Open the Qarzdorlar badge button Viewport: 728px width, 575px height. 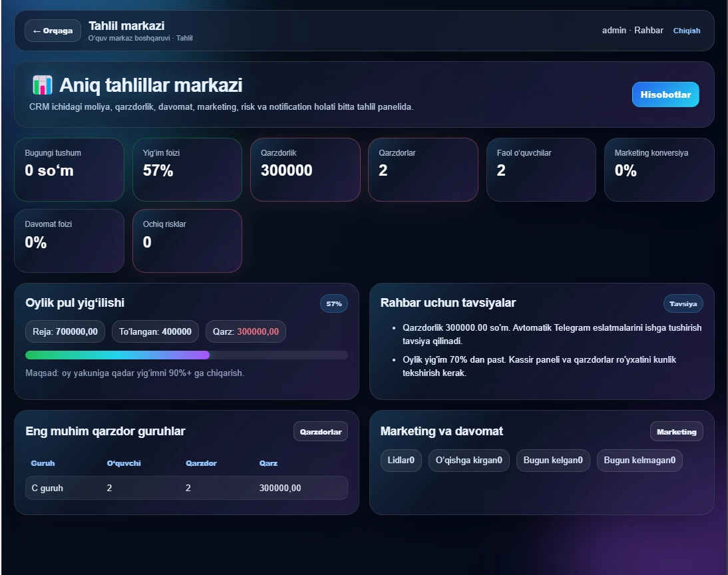pyautogui.click(x=320, y=431)
